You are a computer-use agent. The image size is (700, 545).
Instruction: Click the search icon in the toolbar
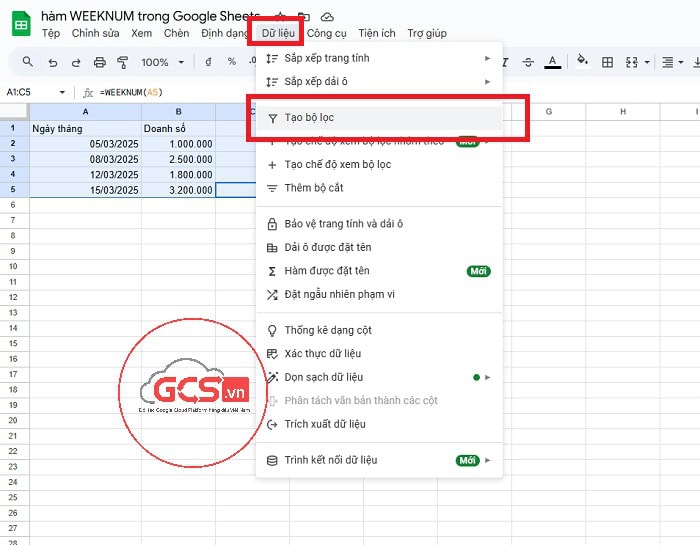[x=27, y=62]
